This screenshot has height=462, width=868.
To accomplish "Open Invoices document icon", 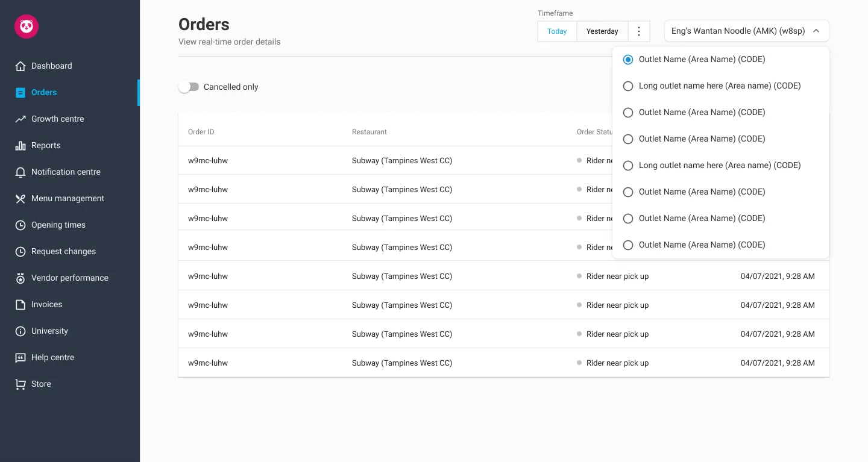I will (x=20, y=305).
